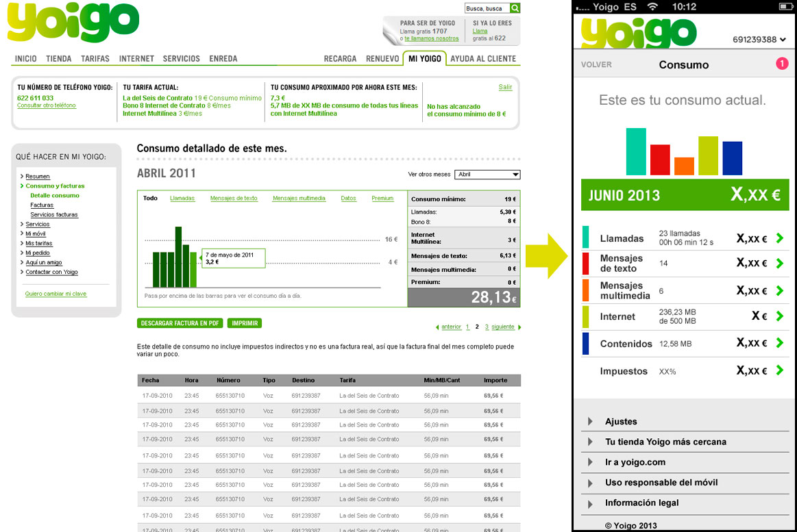The width and height of the screenshot is (797, 532).
Task: Open Llamadas details via green chevron icon
Action: (x=781, y=238)
